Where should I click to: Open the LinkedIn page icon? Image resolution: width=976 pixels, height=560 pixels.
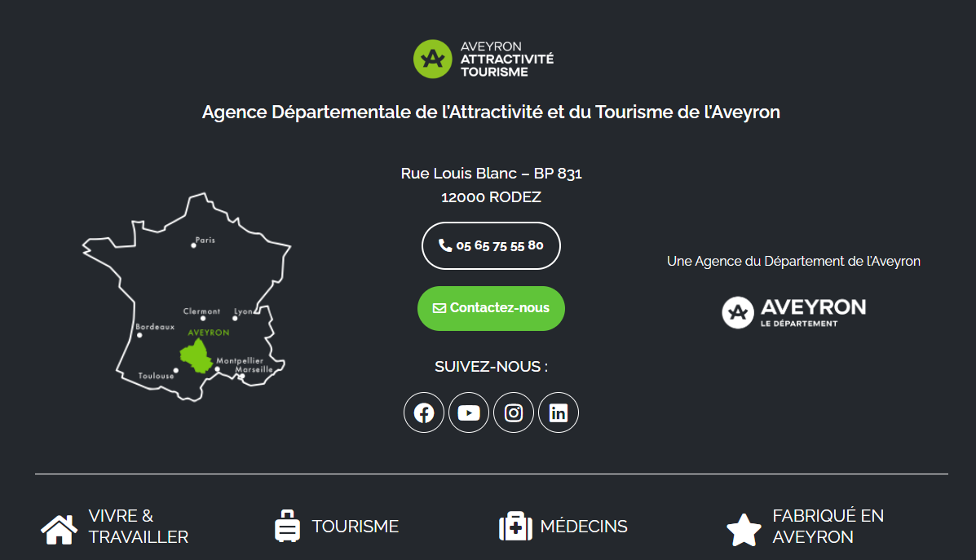[x=559, y=412]
